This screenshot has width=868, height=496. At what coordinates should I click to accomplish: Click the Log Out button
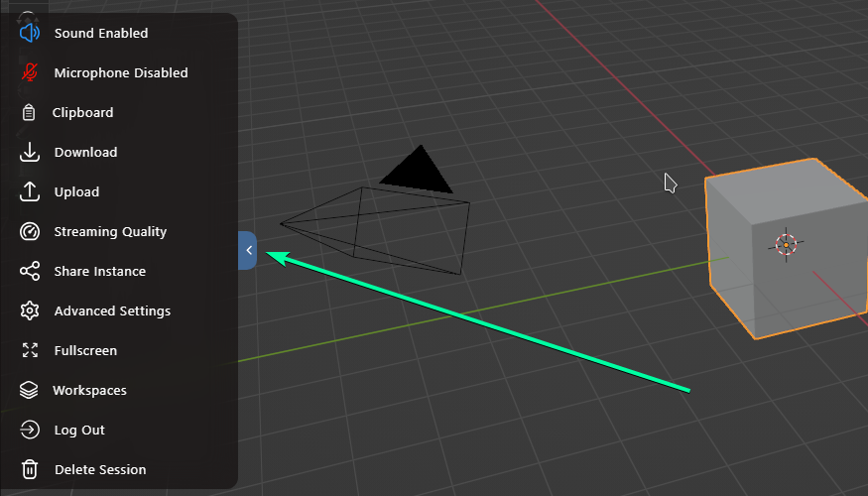pyautogui.click(x=79, y=430)
